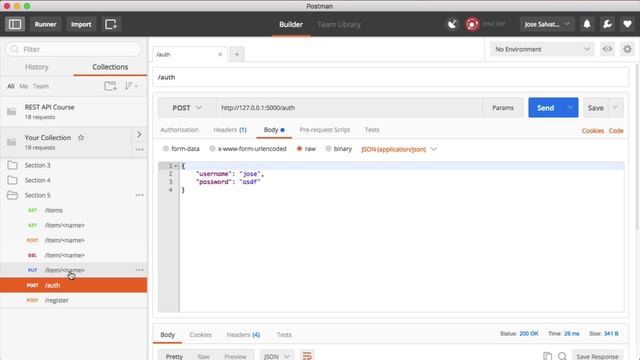This screenshot has width=640, height=360.
Task: Open the response Cookies tab
Action: tap(200, 335)
